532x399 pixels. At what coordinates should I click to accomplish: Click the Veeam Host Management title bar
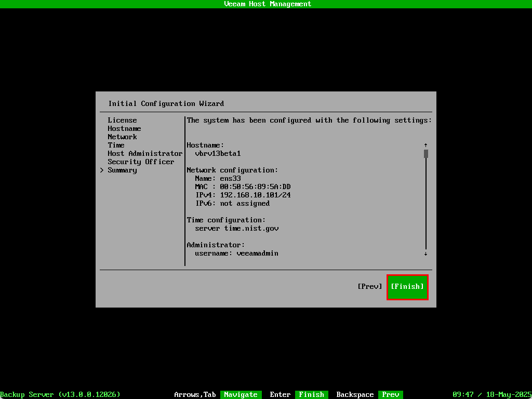pyautogui.click(x=266, y=4)
